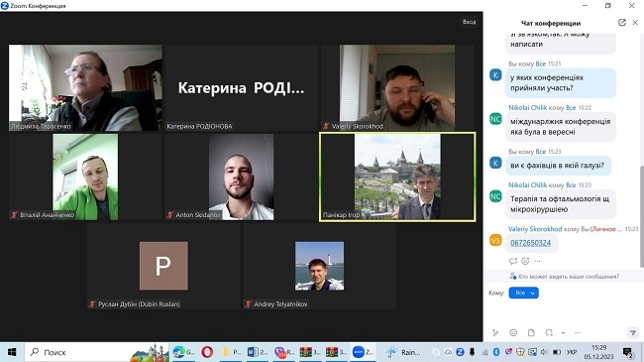Select Панікар Ігор's highlighted video tile
This screenshot has height=362, width=644.
click(397, 177)
